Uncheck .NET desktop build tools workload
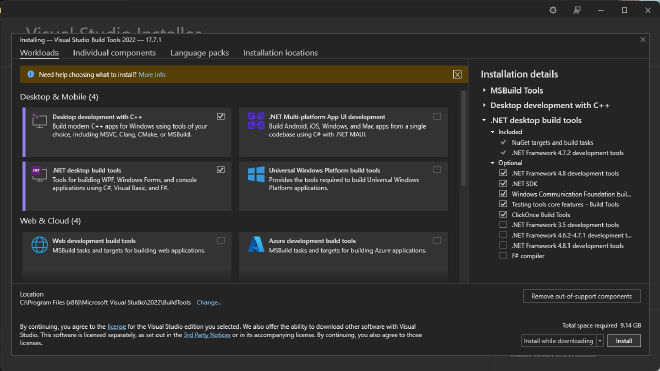Screen dimensions: 660x371 coord(221,170)
